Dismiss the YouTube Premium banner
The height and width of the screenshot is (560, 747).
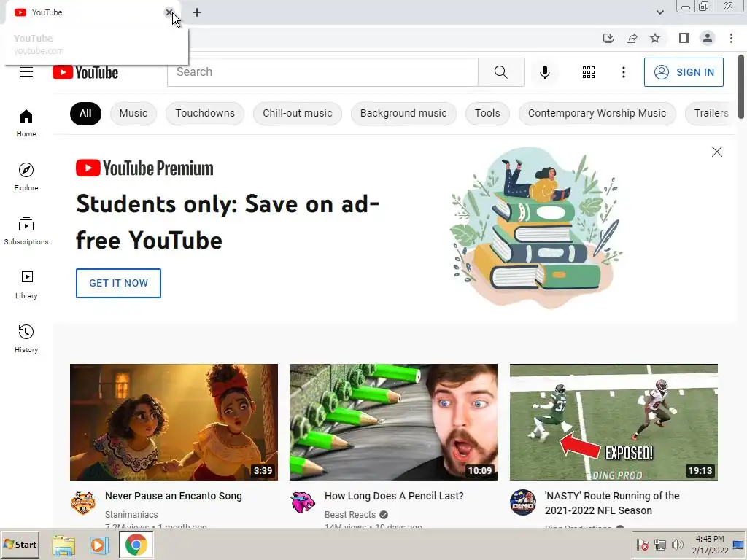pyautogui.click(x=716, y=152)
